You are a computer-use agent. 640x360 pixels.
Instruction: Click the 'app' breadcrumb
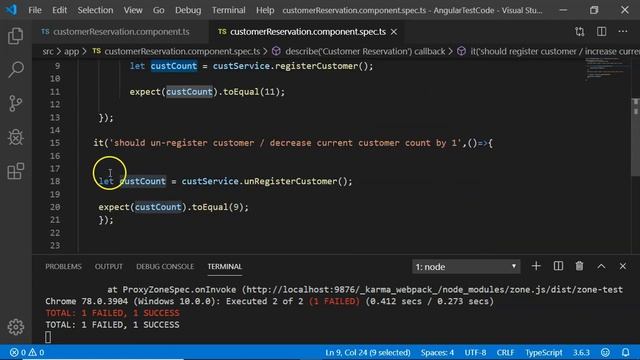coord(71,51)
